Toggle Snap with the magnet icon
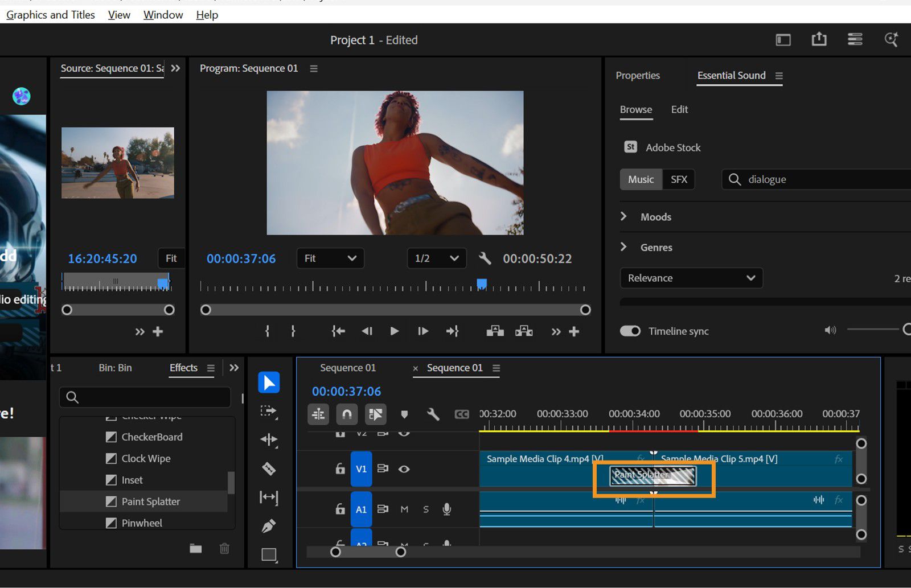The width and height of the screenshot is (911, 588). click(x=347, y=414)
